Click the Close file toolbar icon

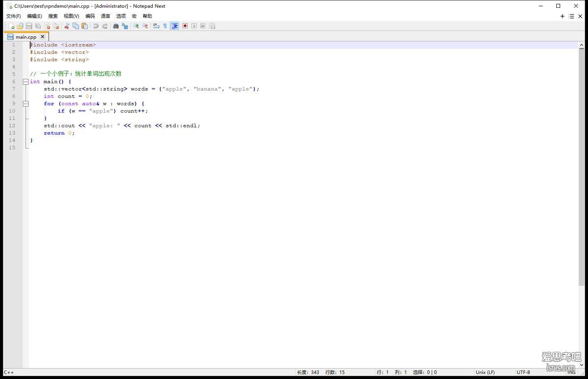pos(47,26)
